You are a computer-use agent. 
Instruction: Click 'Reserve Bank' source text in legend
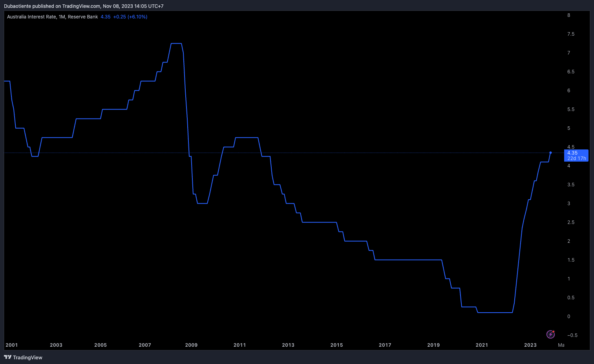(83, 17)
